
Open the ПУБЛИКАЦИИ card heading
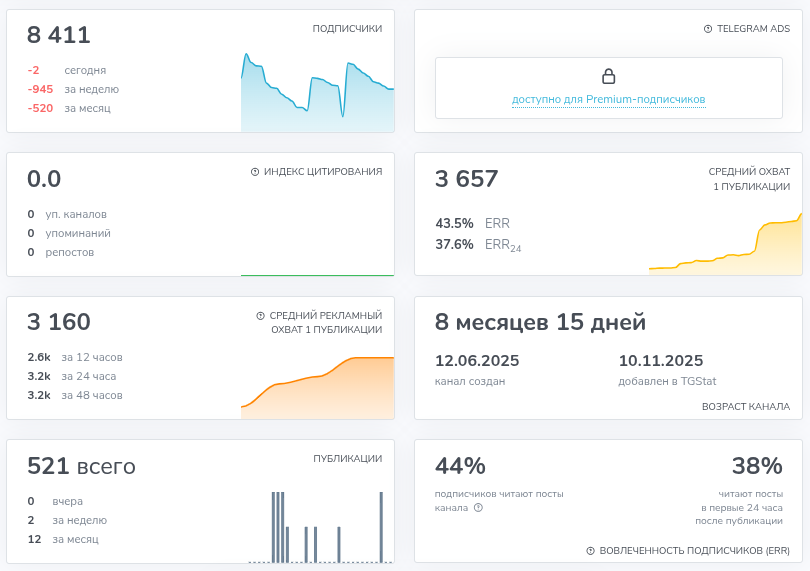347,458
